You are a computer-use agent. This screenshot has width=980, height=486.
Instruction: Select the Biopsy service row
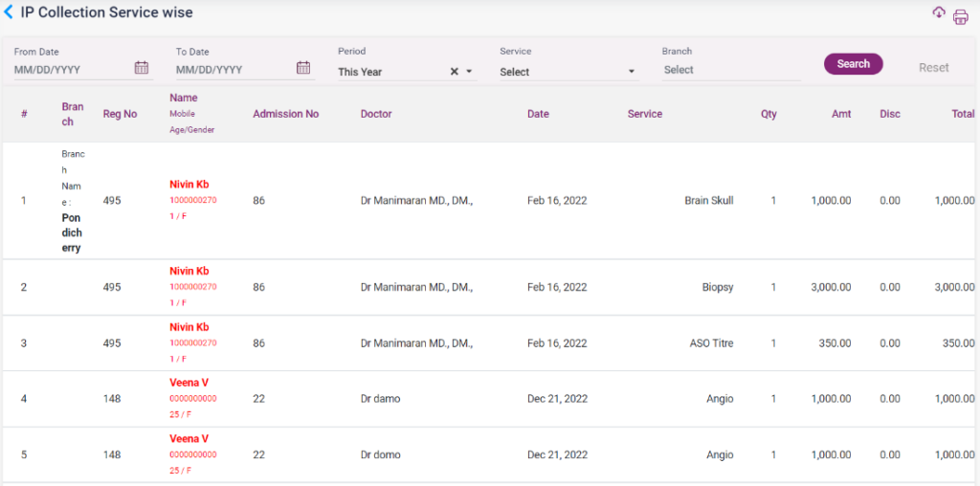[717, 287]
